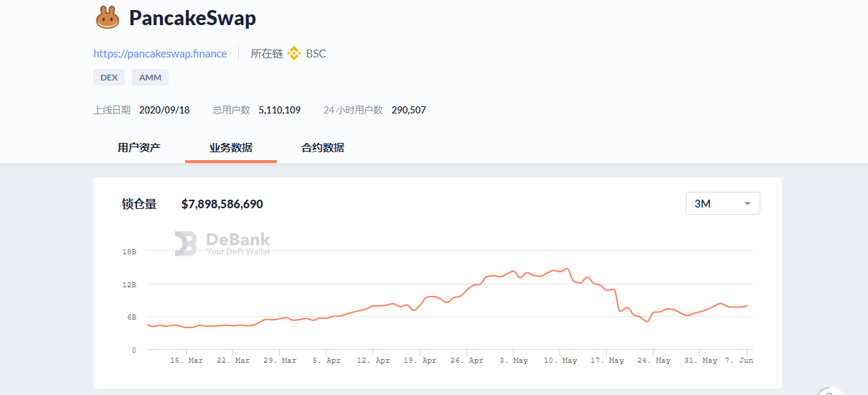
Task: Click the 26. Apr x-axis label
Action: click(467, 361)
